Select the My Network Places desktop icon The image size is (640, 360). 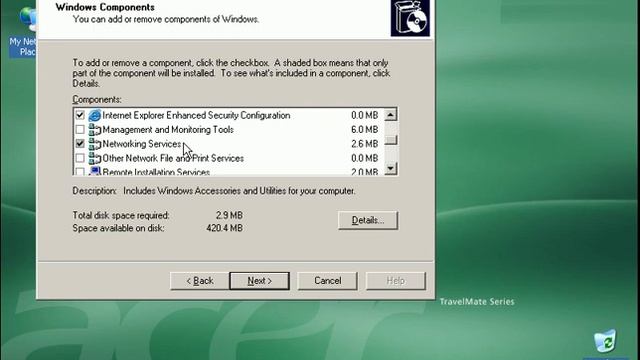24,33
